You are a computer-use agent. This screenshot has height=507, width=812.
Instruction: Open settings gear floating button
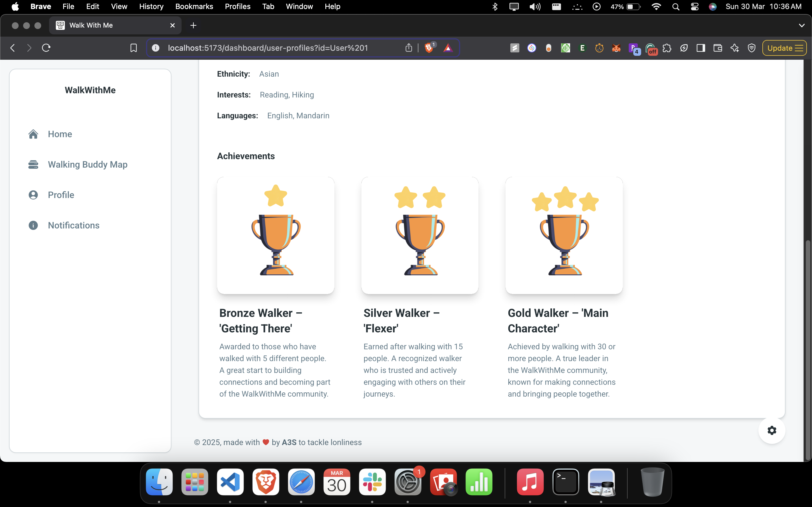(772, 431)
